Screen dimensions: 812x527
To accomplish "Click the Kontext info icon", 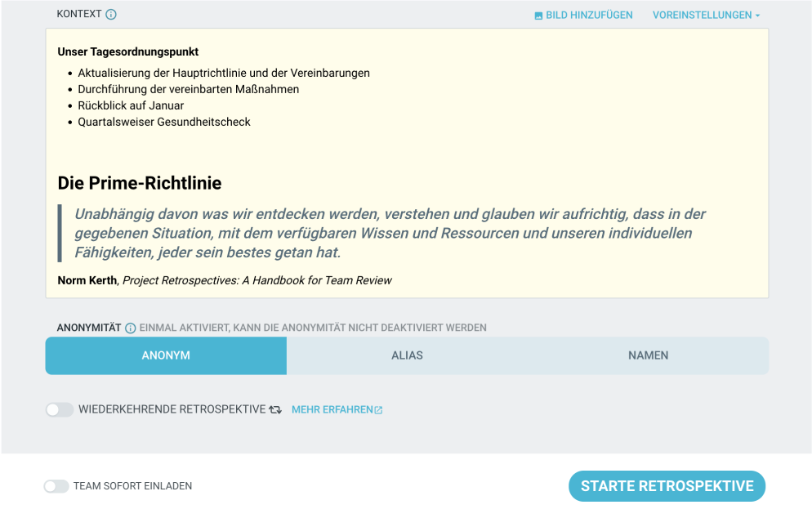I will click(111, 15).
